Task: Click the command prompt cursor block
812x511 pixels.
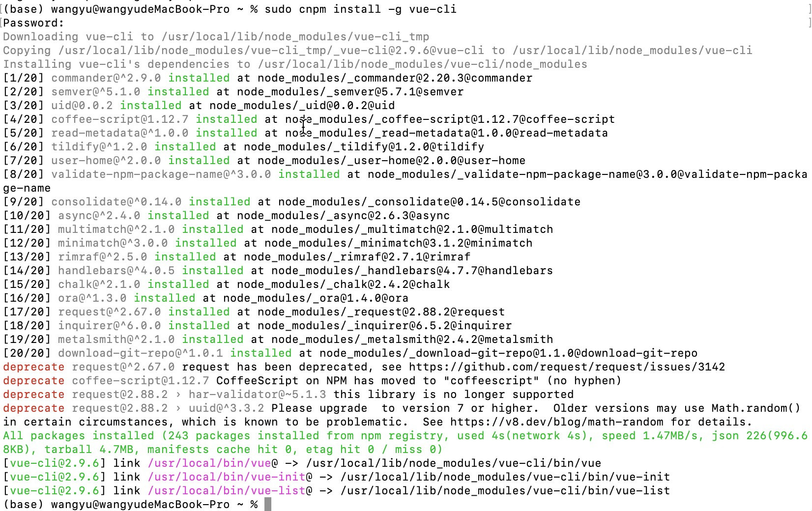Action: (x=268, y=505)
